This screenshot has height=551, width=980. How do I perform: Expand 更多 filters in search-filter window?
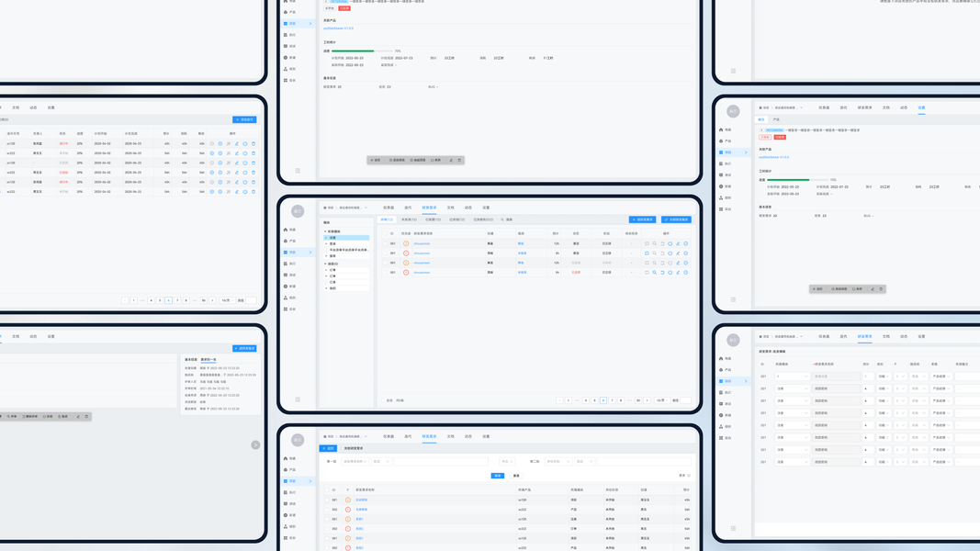(685, 476)
